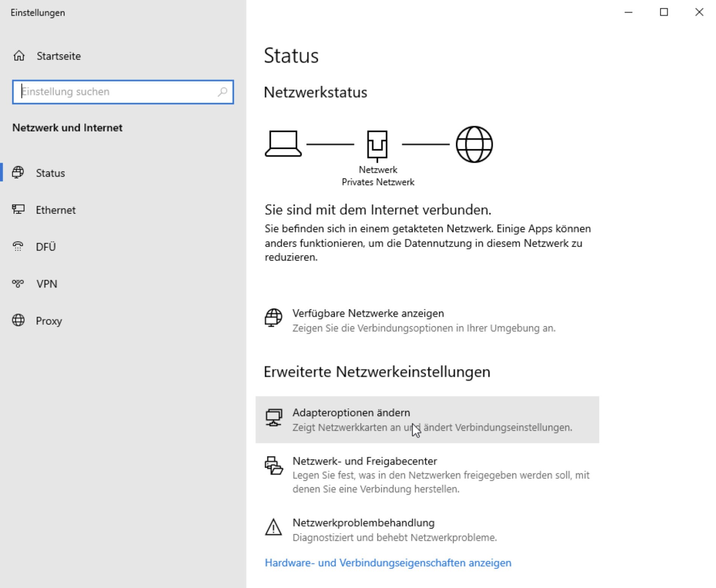Click the Startseite home icon
Screen dimensions: 716x588
[x=19, y=56]
